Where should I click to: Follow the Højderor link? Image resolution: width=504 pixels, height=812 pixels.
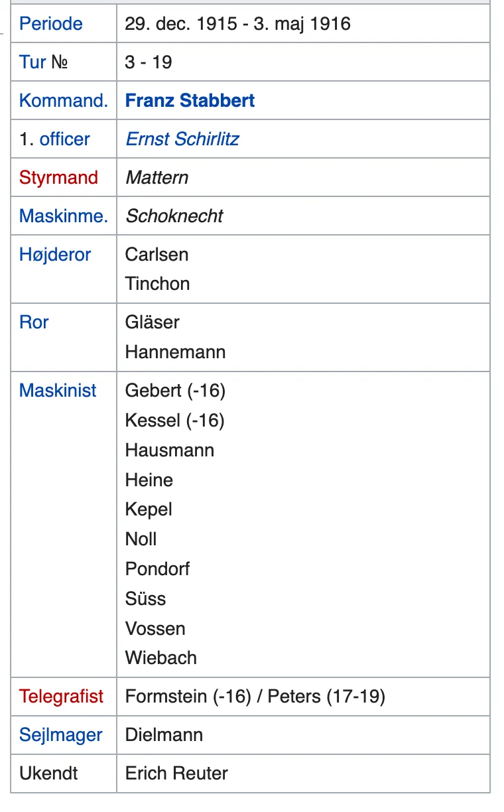[x=55, y=255]
